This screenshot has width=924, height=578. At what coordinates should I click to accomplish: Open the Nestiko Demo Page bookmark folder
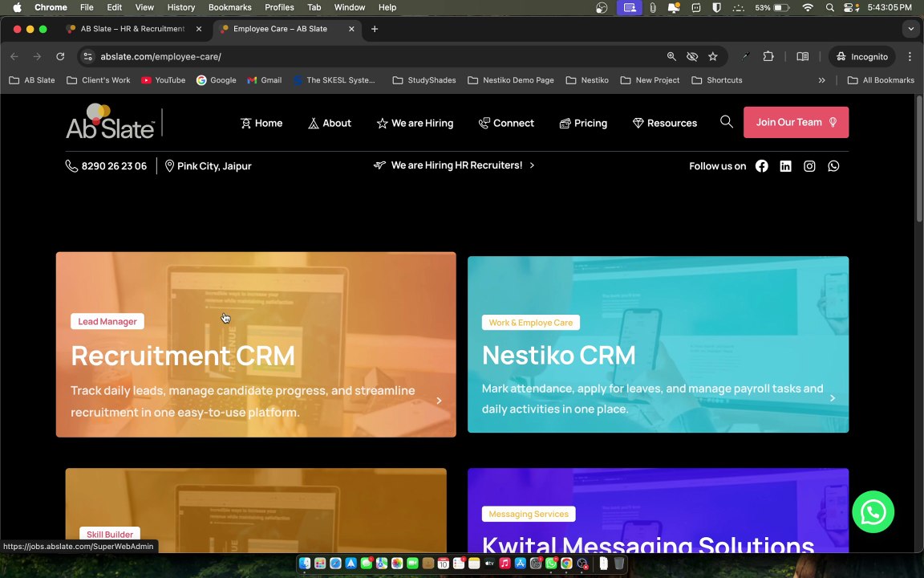(511, 80)
